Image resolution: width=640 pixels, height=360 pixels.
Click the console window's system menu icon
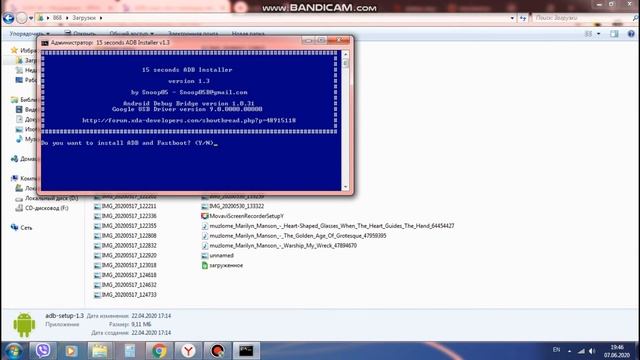[x=45, y=42]
